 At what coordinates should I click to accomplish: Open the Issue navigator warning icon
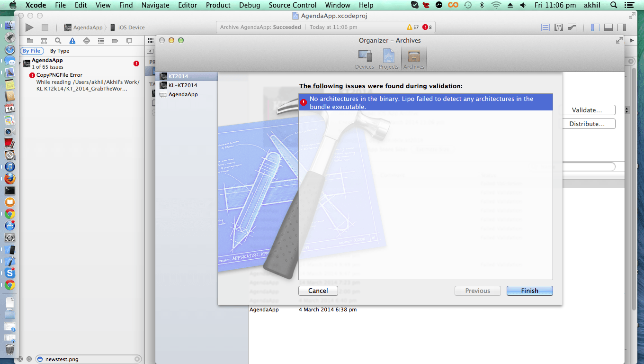click(x=72, y=41)
